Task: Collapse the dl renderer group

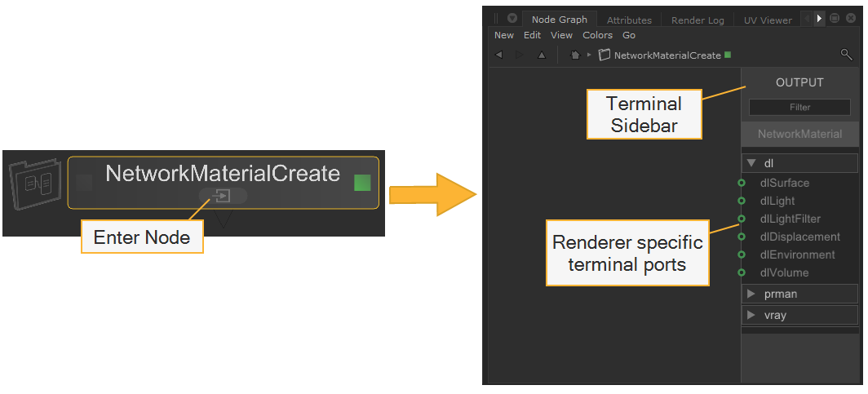Action: [x=751, y=163]
